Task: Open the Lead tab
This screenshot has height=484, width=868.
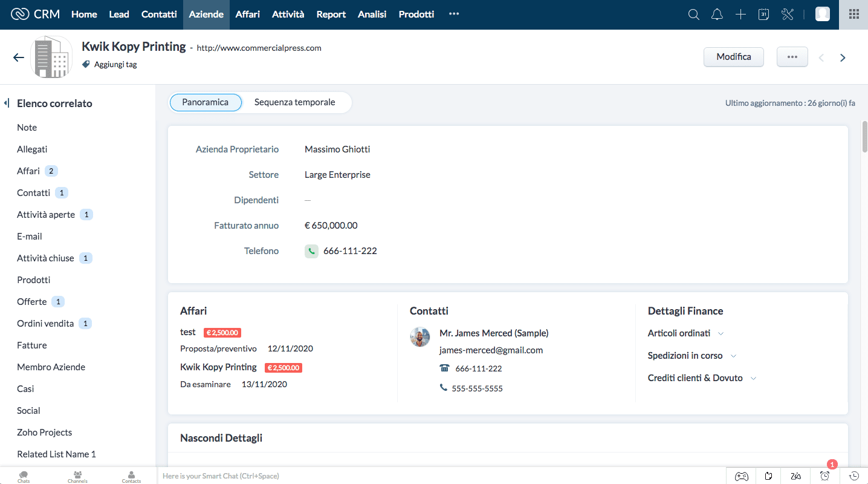Action: pyautogui.click(x=119, y=15)
